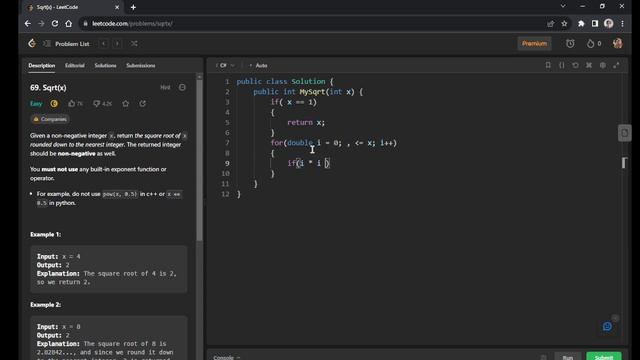Go to the next problem arrow
This screenshot has width=640, height=360.
point(117,43)
